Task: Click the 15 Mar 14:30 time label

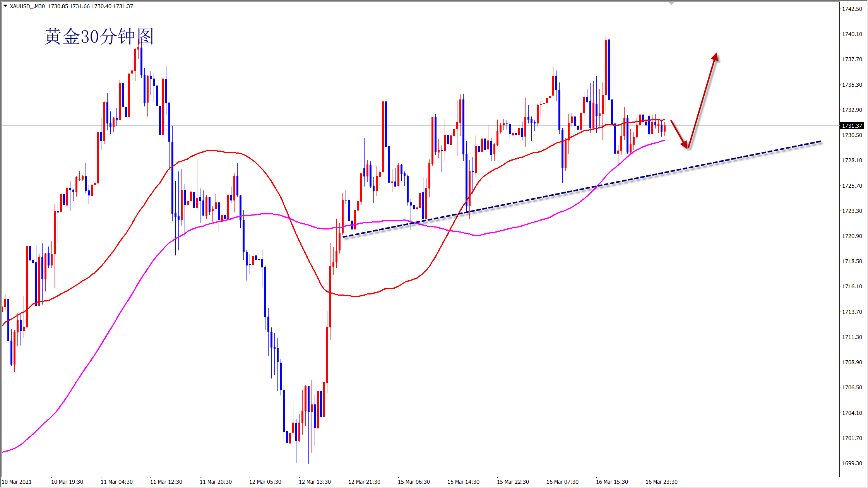Action: coord(463,482)
